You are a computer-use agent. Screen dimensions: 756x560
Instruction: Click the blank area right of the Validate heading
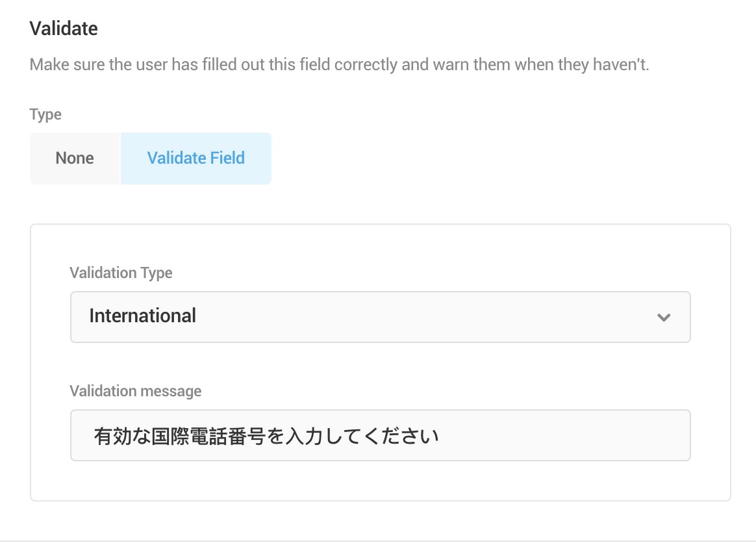[390, 29]
